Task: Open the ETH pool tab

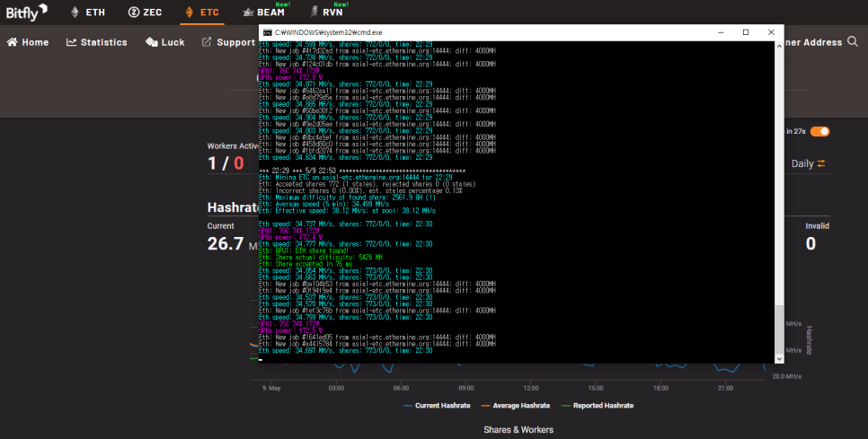Action: [x=88, y=13]
